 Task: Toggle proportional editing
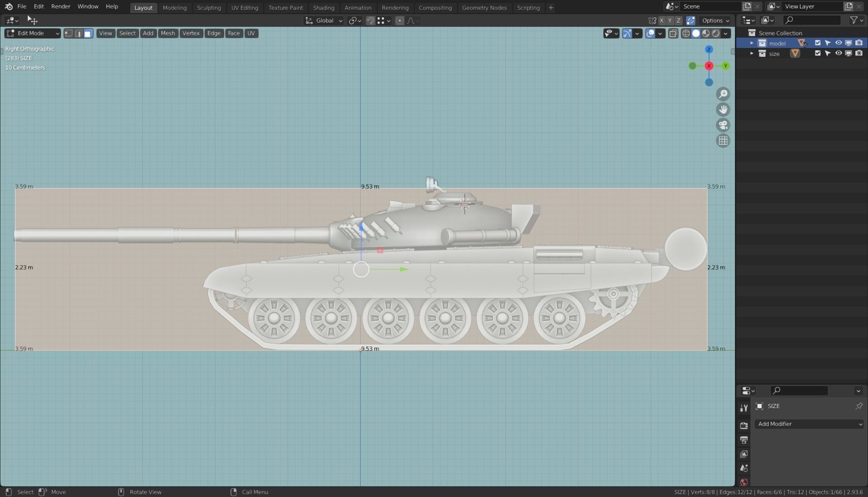(x=400, y=21)
